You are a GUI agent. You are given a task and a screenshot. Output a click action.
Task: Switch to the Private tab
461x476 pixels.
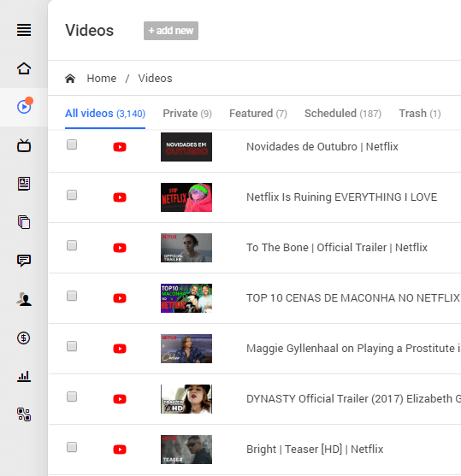(187, 114)
